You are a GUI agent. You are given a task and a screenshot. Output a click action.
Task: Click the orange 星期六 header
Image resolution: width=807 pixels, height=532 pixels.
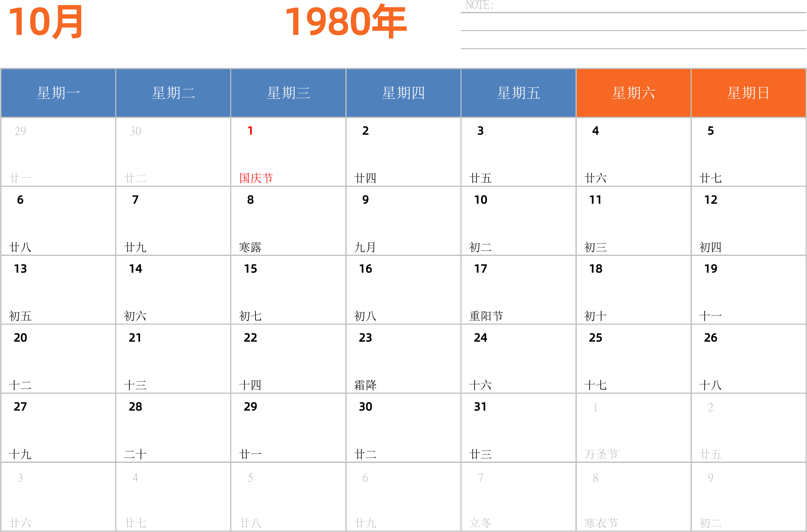pos(633,93)
